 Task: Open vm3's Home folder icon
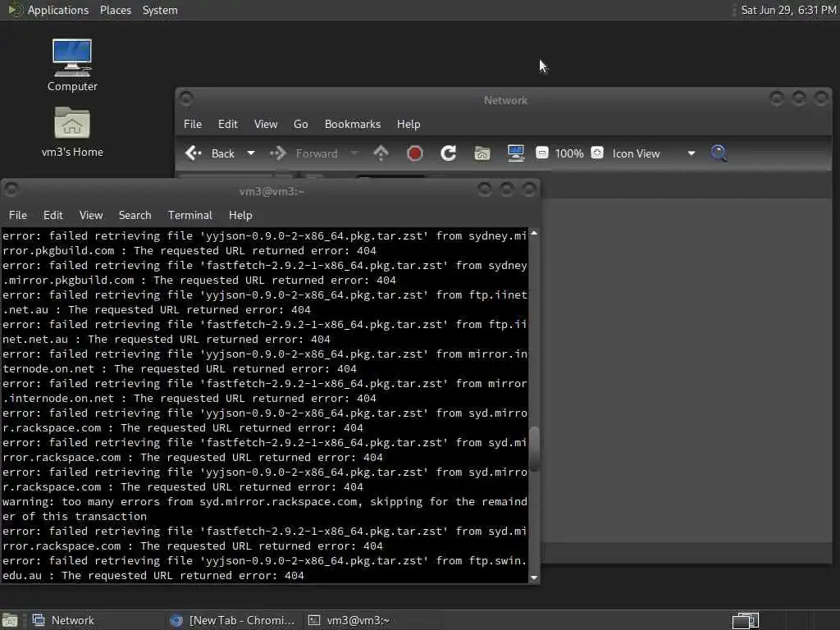[72, 131]
